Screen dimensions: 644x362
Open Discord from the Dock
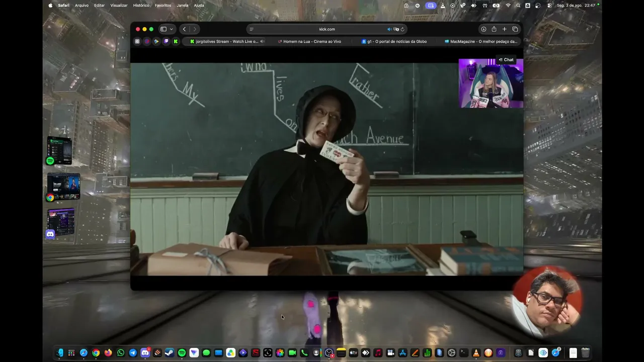[145, 353]
